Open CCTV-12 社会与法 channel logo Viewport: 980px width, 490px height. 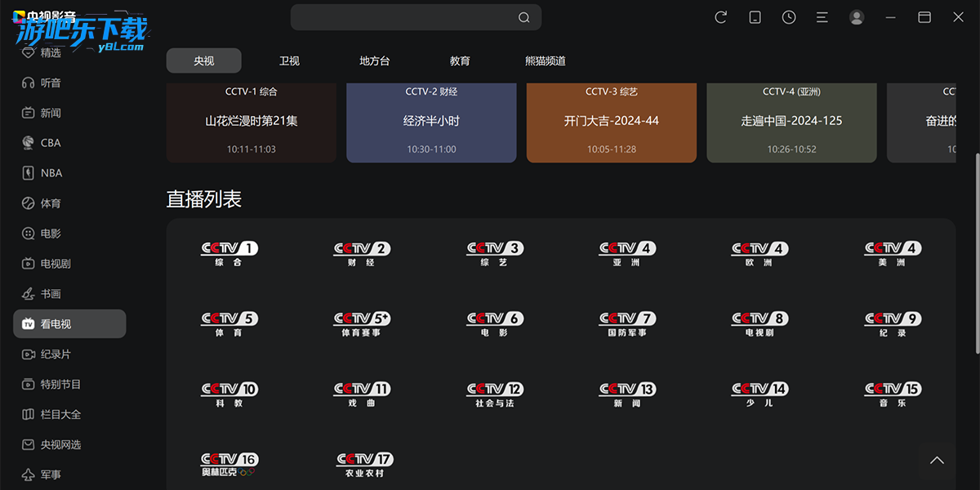coord(494,394)
